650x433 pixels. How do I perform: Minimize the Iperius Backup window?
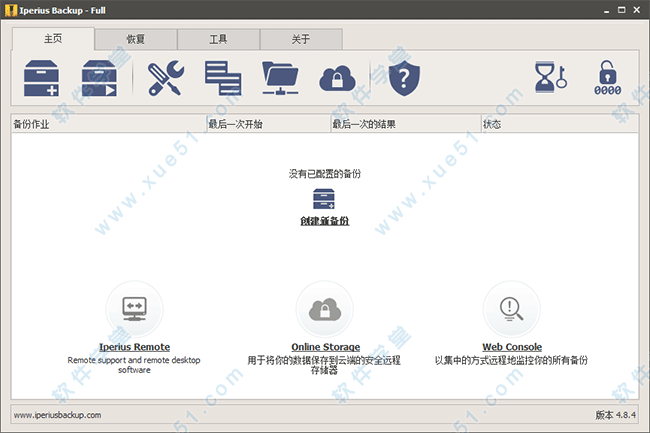[x=606, y=10]
